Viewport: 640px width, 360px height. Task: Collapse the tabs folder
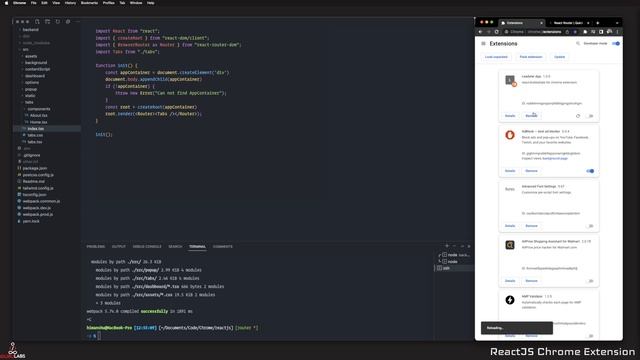[28, 102]
